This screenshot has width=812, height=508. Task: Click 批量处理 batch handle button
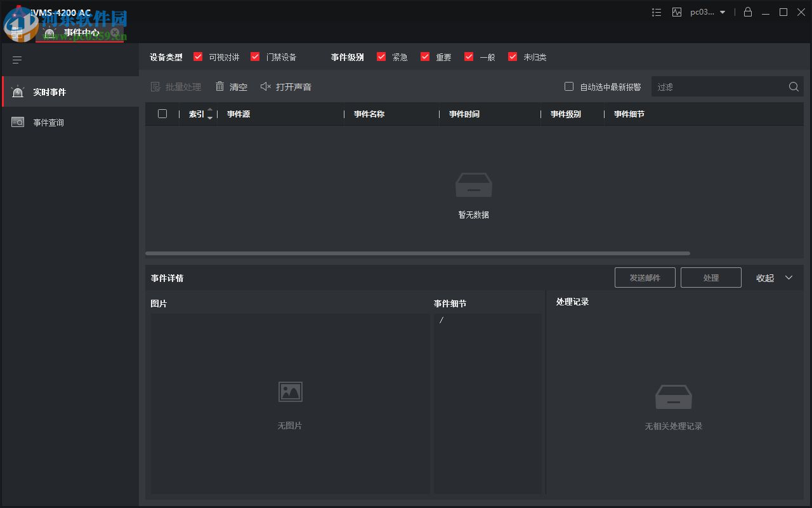click(x=176, y=87)
